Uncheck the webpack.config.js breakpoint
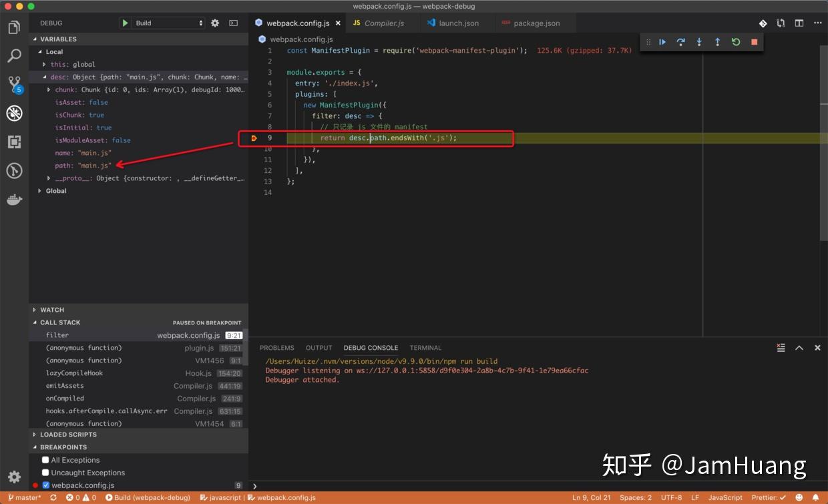The width and height of the screenshot is (828, 504). pyautogui.click(x=45, y=485)
